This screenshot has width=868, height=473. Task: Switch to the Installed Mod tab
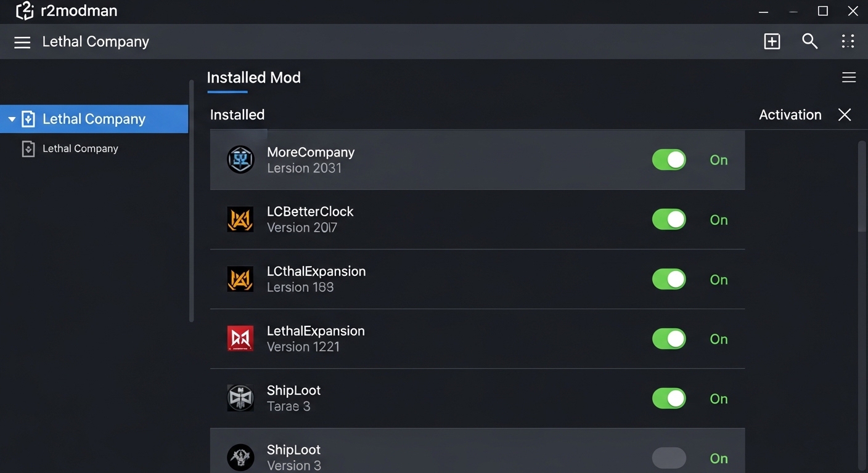(253, 77)
